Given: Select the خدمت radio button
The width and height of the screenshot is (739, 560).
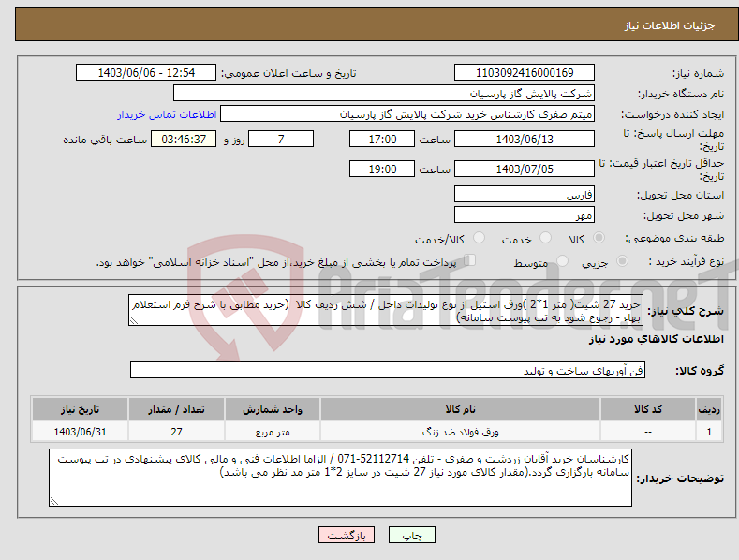Looking at the screenshot, I should (545, 238).
